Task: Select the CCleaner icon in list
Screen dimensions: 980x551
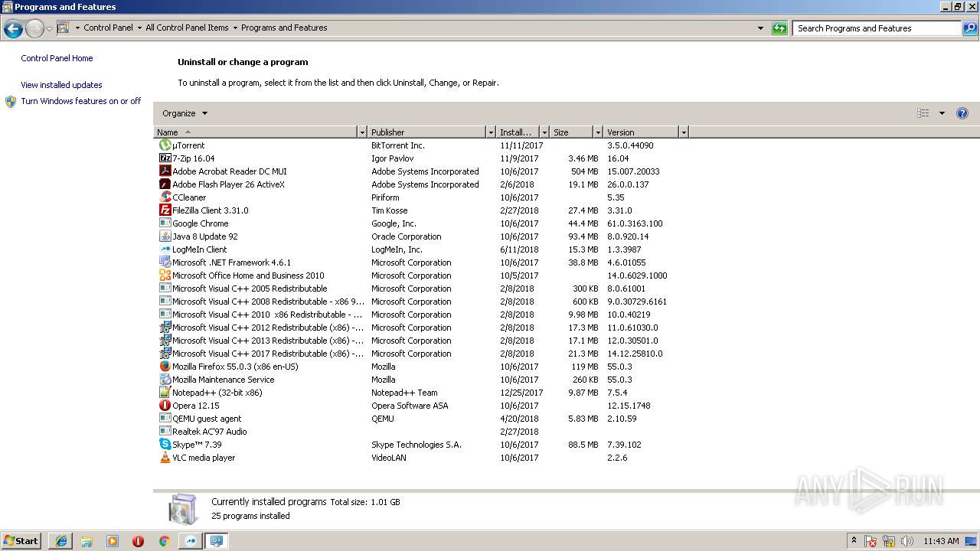Action: 165,197
